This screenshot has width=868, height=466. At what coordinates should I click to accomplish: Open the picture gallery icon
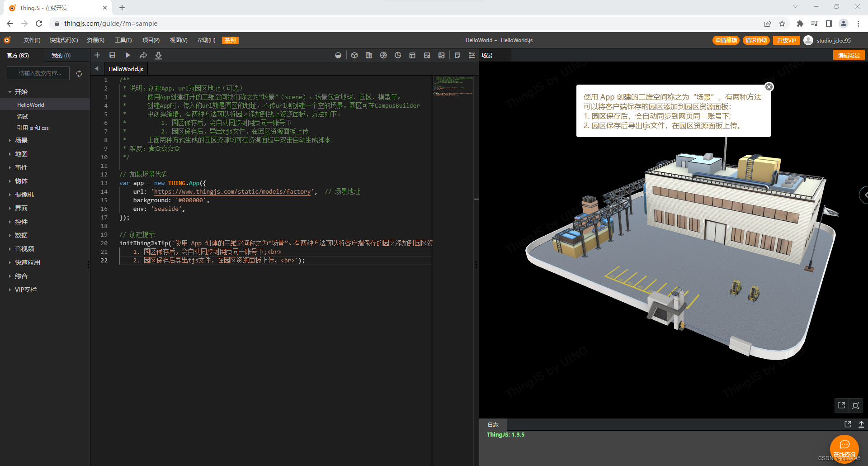tap(441, 55)
